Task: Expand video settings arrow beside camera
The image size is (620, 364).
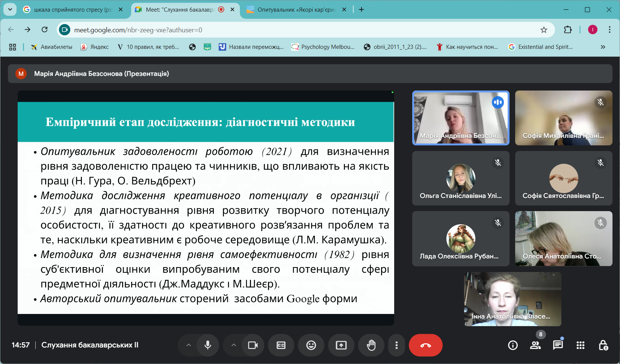Action: (x=234, y=345)
